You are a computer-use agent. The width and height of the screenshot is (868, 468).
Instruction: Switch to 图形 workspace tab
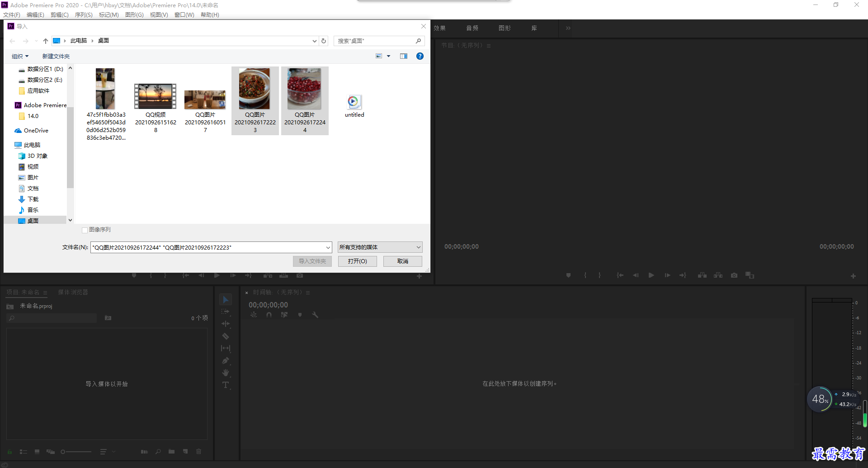[x=505, y=28]
